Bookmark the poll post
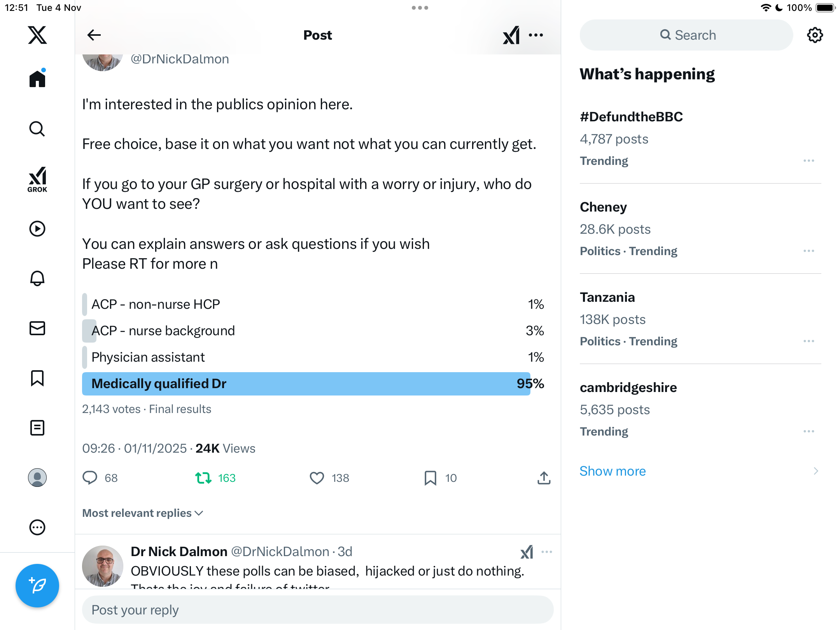This screenshot has height=630, width=840. tap(430, 478)
